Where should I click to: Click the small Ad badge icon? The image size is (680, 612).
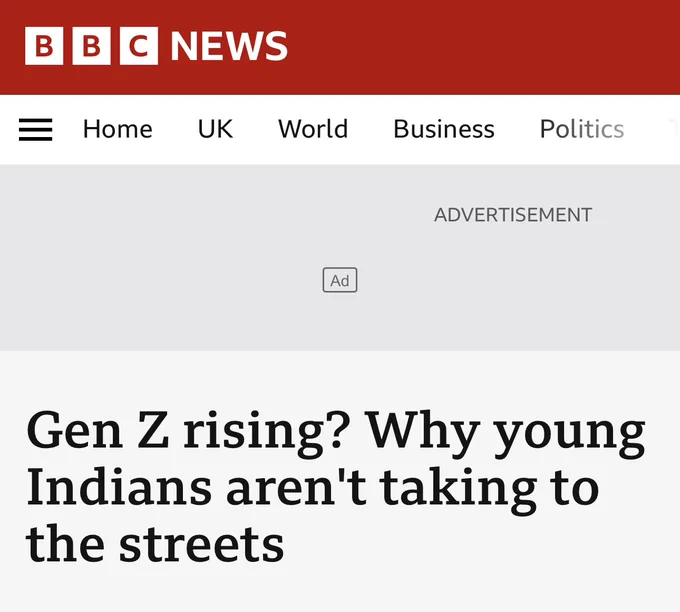click(340, 280)
